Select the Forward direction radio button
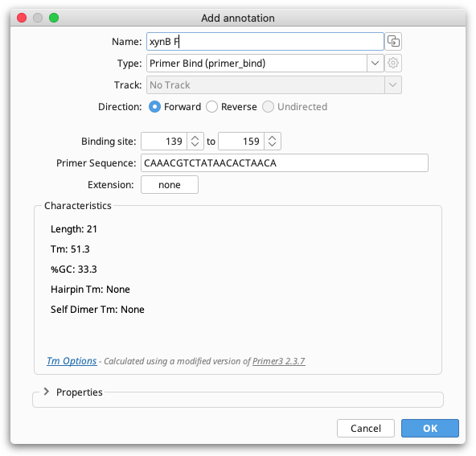Screen dimensions: 476x456 click(x=154, y=107)
